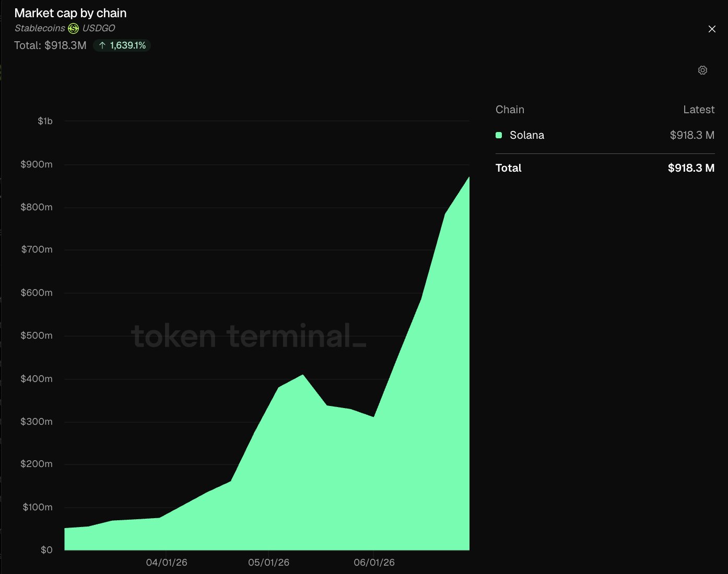Click the green Solana legend color swatch
This screenshot has width=728, height=574.
(499, 135)
